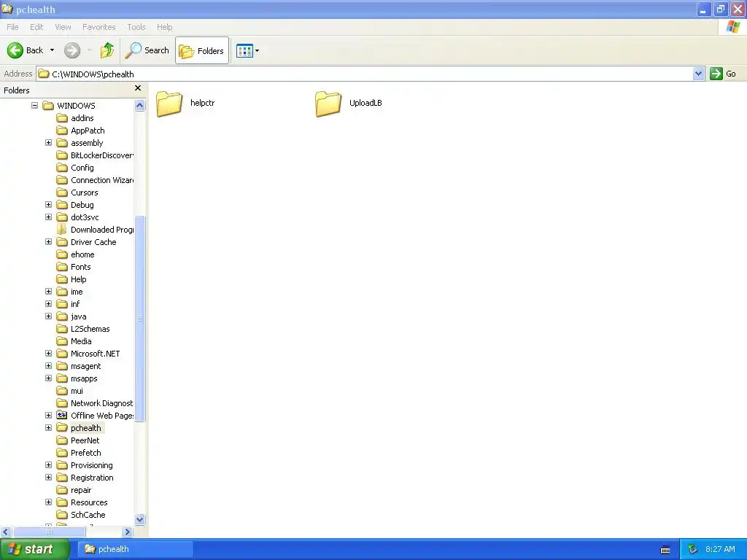747x560 pixels.
Task: Open the Back history dropdown arrow
Action: click(52, 50)
